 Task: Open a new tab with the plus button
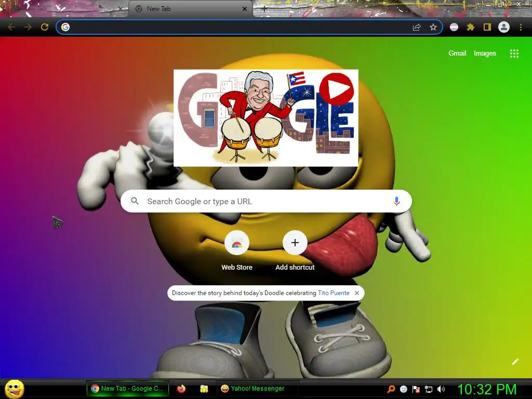click(264, 9)
